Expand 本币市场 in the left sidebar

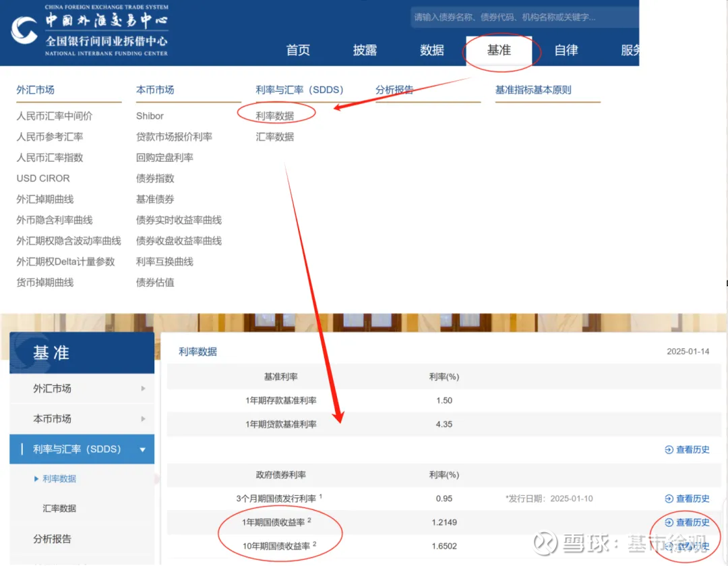click(x=82, y=419)
